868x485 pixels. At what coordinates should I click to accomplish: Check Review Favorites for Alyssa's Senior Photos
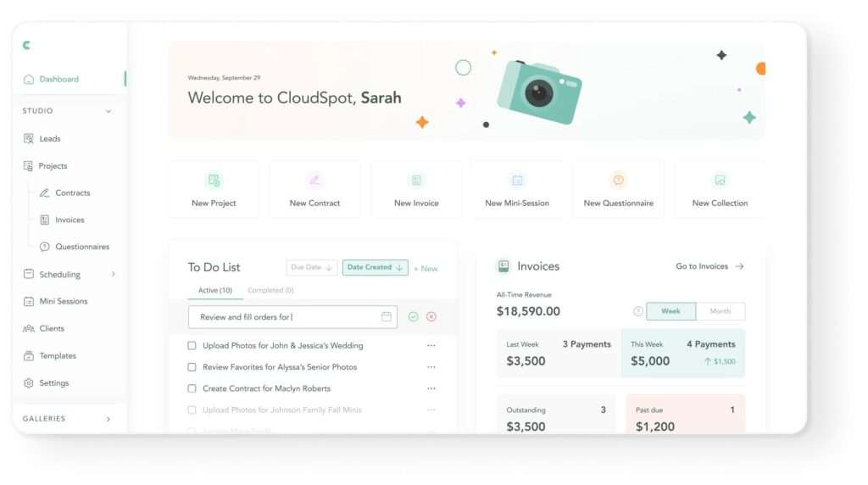click(x=192, y=367)
